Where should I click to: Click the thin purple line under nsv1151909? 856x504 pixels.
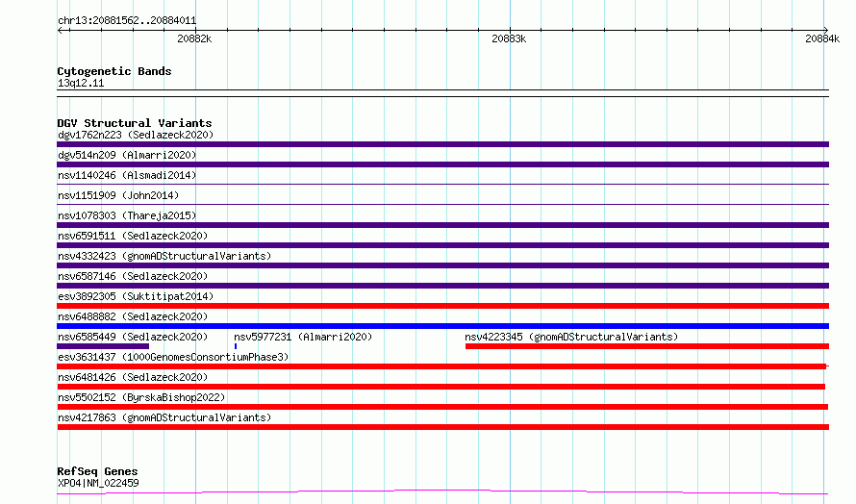[x=442, y=205]
